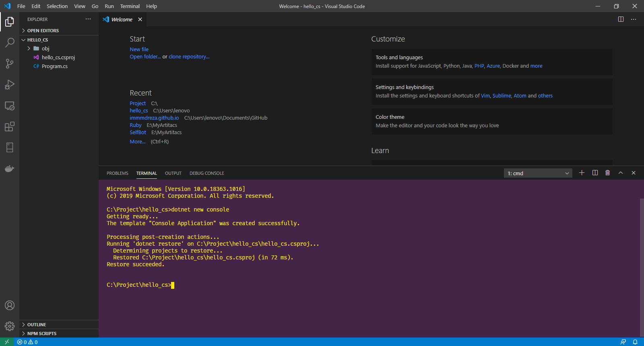Open the Search view in activity bar

10,42
